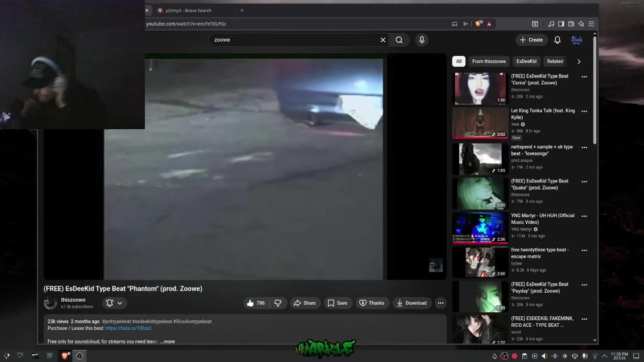Click the share send arrow in address bar

tap(465, 24)
